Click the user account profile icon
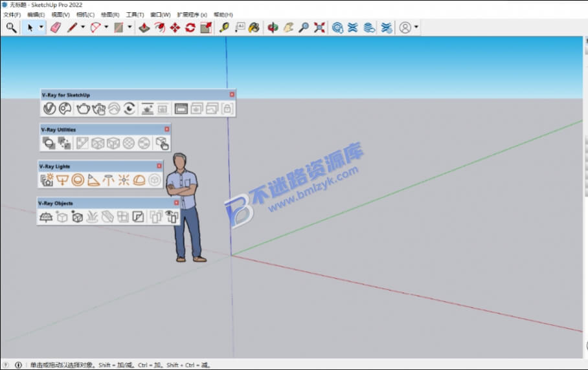Screen dimensions: 588x370 point(405,27)
